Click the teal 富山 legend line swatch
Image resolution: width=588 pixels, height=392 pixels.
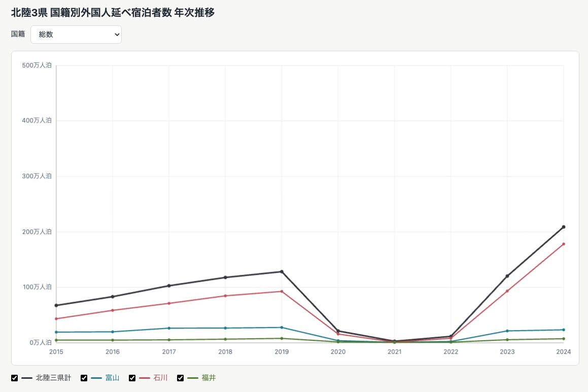[96, 378]
